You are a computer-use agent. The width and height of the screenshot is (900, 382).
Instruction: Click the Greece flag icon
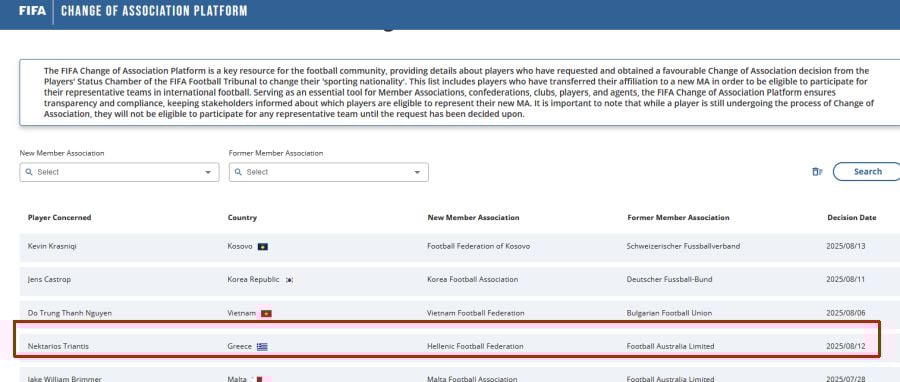(262, 347)
